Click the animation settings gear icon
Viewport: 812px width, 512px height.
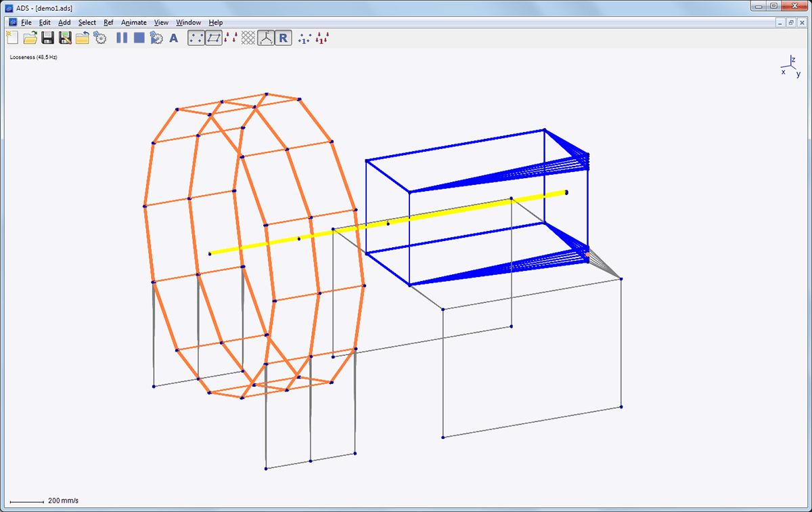click(x=156, y=38)
